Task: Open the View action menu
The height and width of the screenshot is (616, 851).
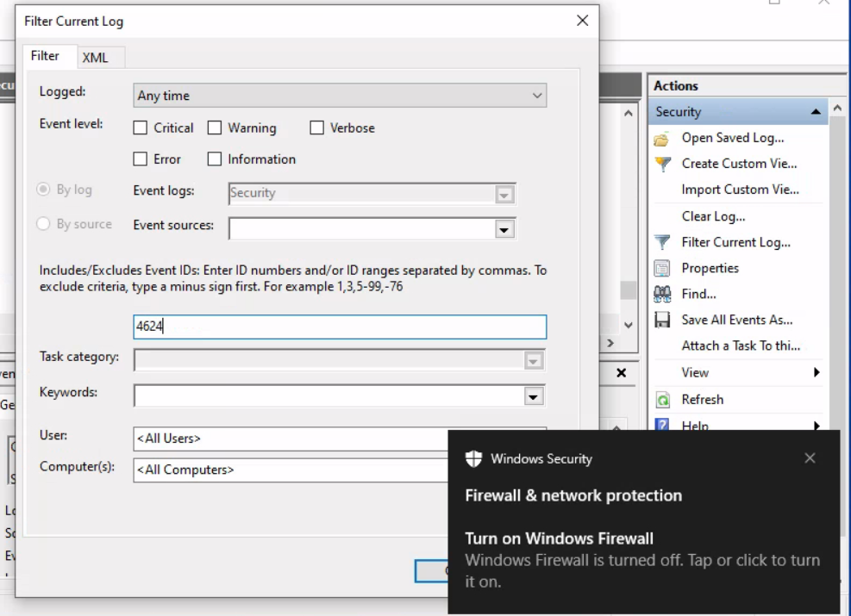Action: pyautogui.click(x=695, y=372)
